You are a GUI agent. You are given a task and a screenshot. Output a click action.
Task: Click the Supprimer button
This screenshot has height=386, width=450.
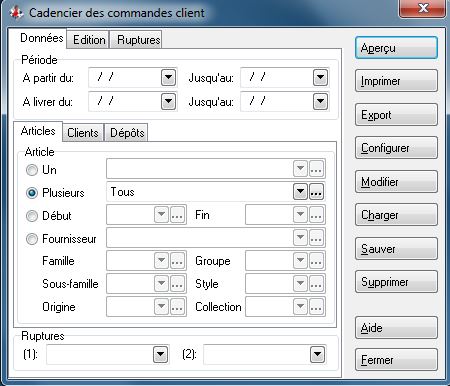point(396,282)
